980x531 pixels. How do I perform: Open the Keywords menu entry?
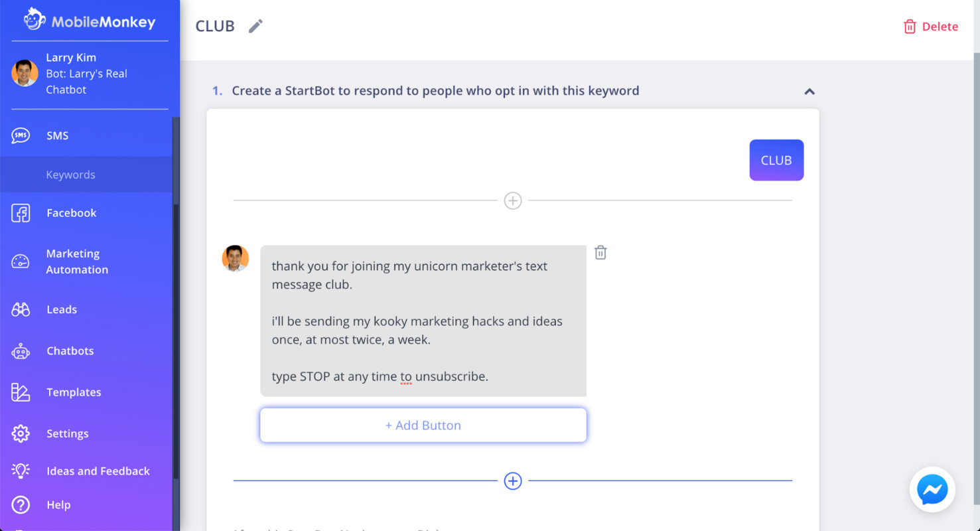tap(70, 174)
